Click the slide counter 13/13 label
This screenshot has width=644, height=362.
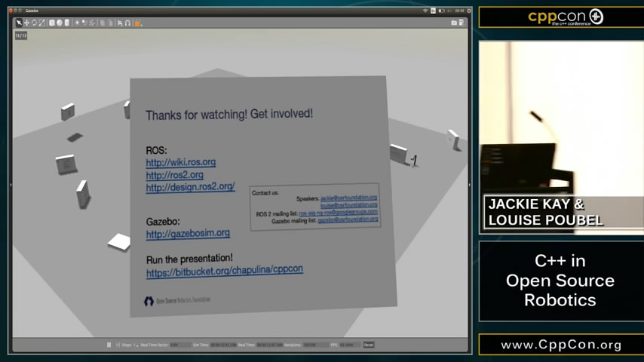tap(21, 35)
